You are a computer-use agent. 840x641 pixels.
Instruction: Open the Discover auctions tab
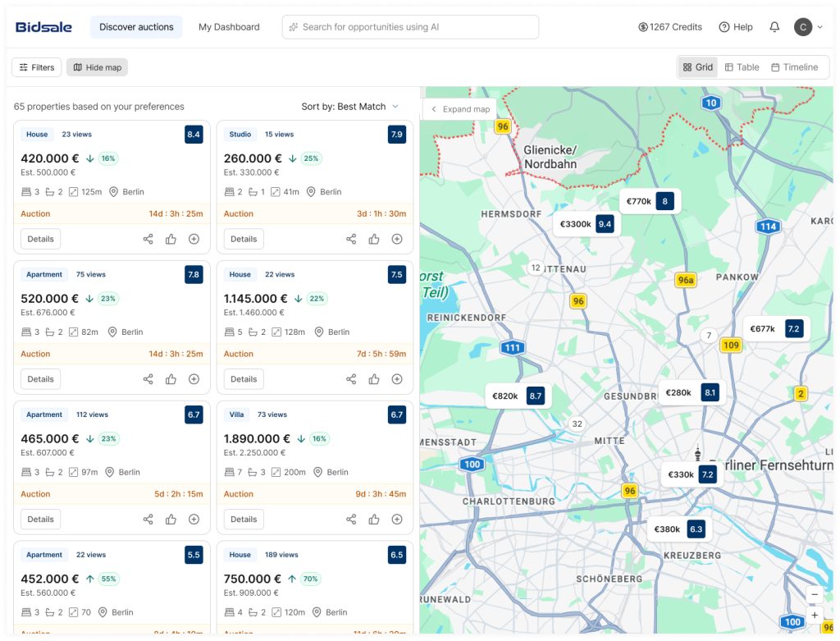point(136,27)
